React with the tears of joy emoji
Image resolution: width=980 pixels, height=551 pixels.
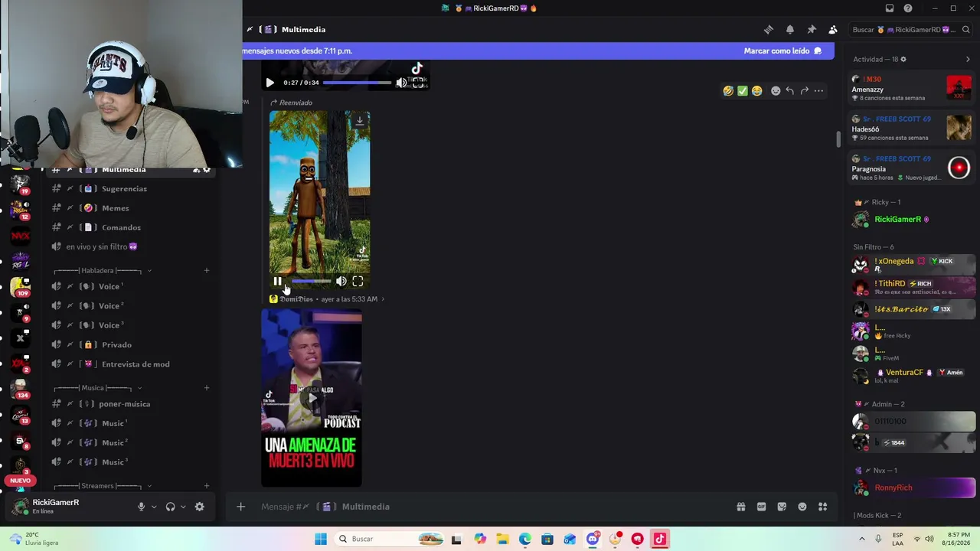click(x=757, y=91)
